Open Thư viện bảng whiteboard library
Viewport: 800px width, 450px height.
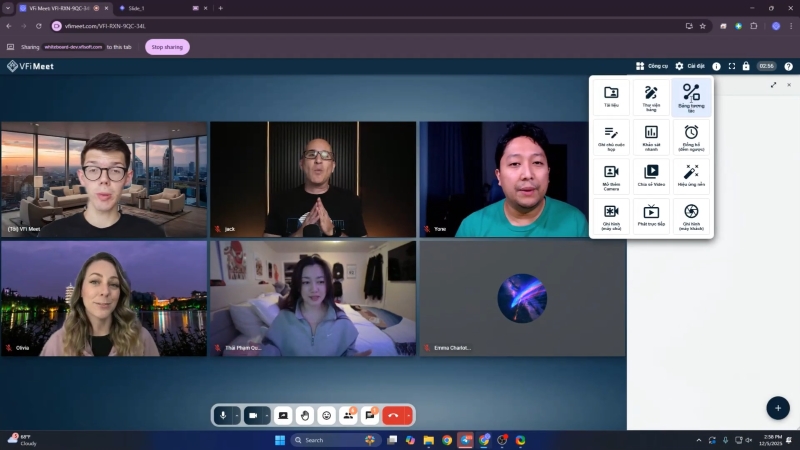pyautogui.click(x=651, y=97)
